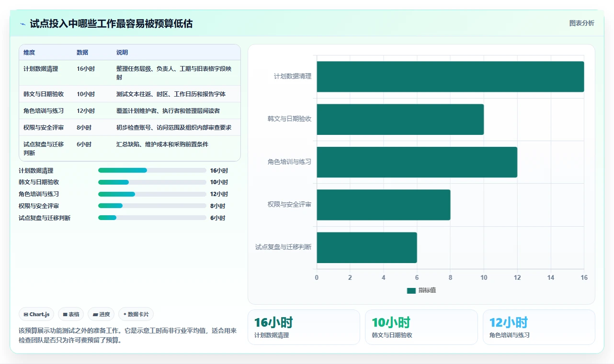Click the chart bar for 韩文与日期验收

point(400,119)
